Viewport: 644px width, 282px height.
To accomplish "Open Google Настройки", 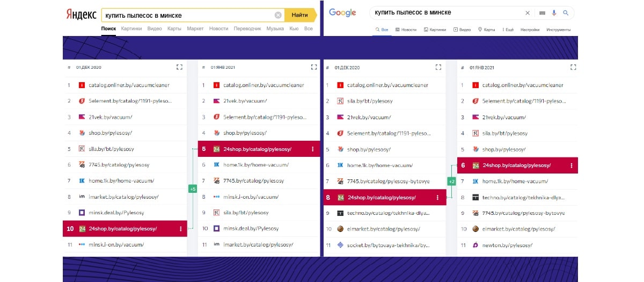I will [530, 30].
